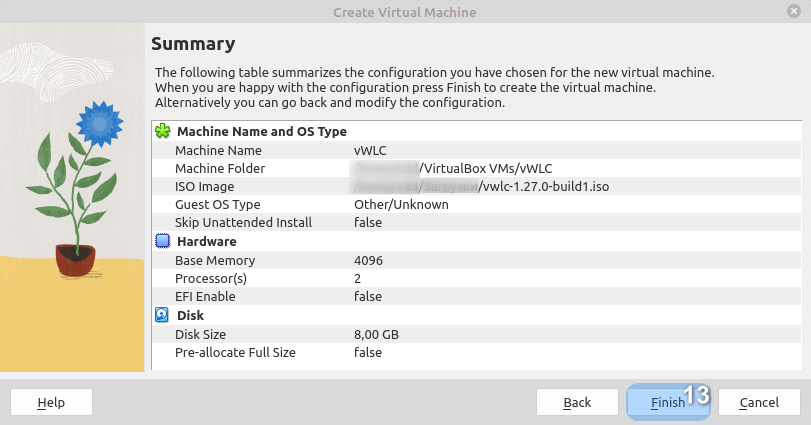
Task: Click the Hardware section header
Action: coord(206,241)
